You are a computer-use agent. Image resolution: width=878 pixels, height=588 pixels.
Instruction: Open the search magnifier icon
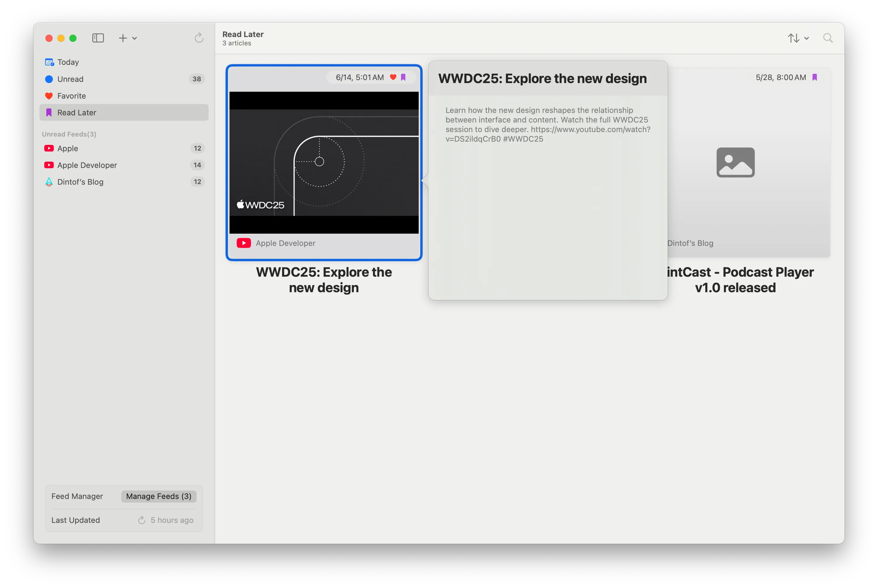click(828, 38)
